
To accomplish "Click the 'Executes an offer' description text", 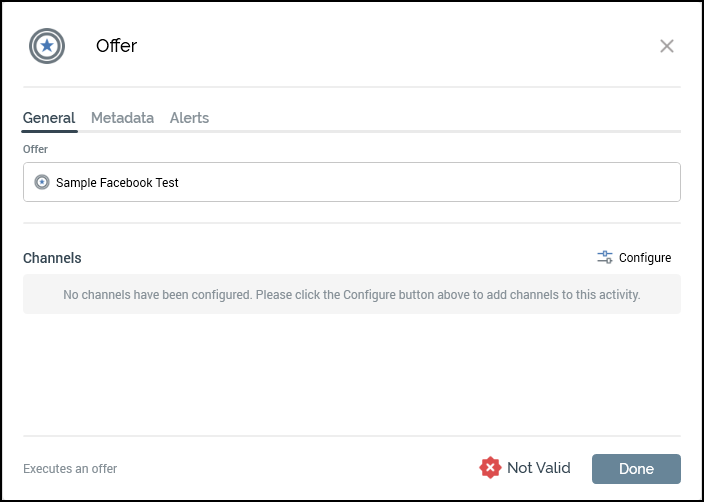I will (70, 469).
